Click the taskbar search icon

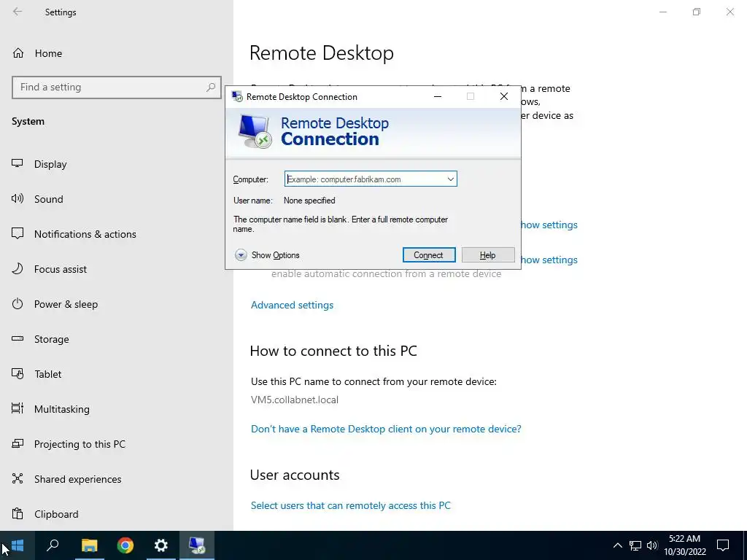pos(53,545)
